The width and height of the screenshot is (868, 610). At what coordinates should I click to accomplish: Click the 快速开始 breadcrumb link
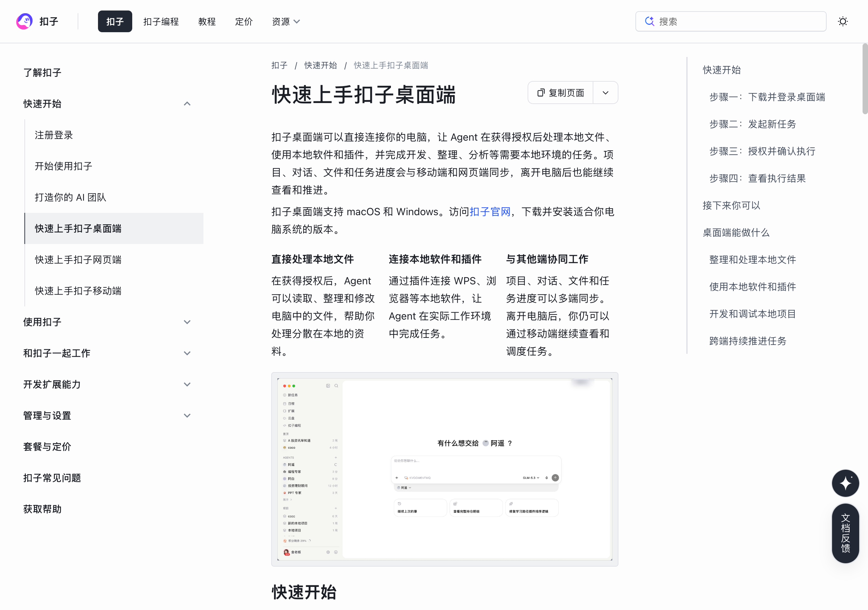click(321, 65)
